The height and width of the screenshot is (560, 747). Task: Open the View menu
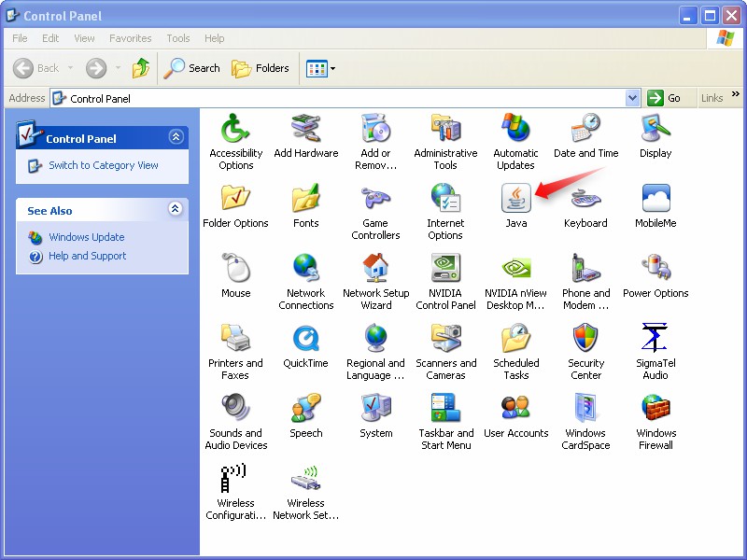coord(84,38)
